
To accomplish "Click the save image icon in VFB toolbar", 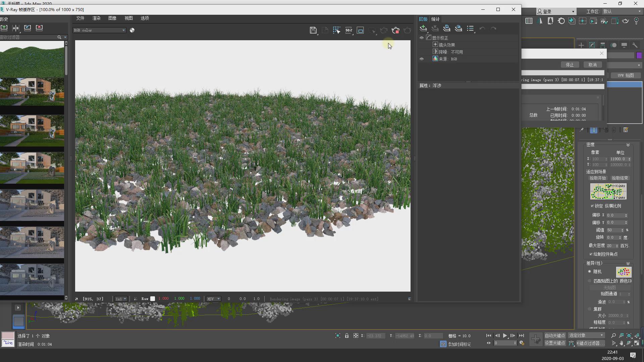I will pos(313,31).
